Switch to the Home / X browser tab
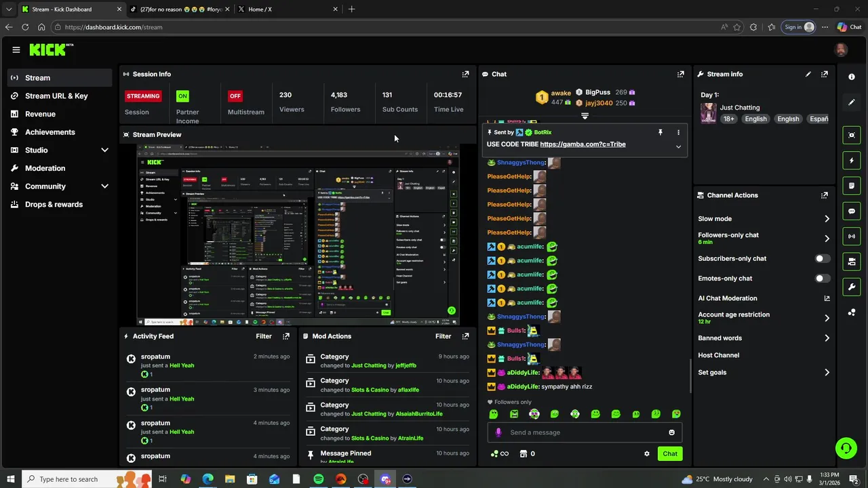The width and height of the screenshot is (868, 488). point(288,9)
